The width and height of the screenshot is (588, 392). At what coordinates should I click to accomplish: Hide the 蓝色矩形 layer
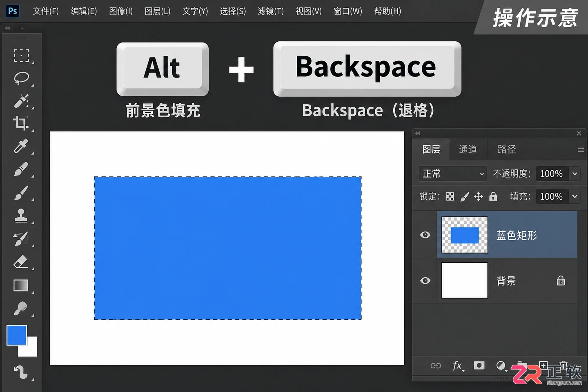point(425,235)
